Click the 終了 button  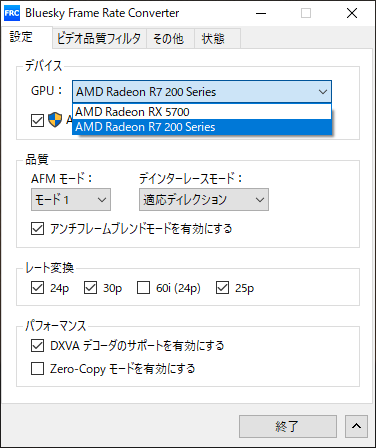click(288, 426)
